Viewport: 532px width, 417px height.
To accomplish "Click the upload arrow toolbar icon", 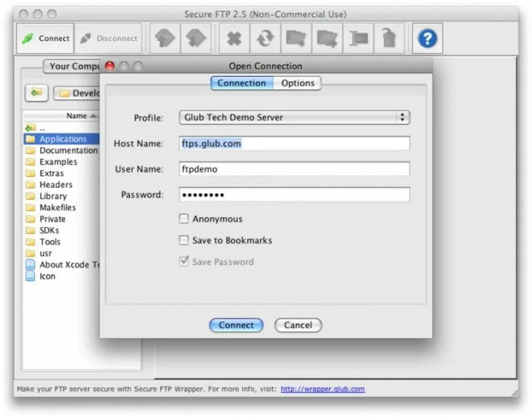I will tap(165, 38).
